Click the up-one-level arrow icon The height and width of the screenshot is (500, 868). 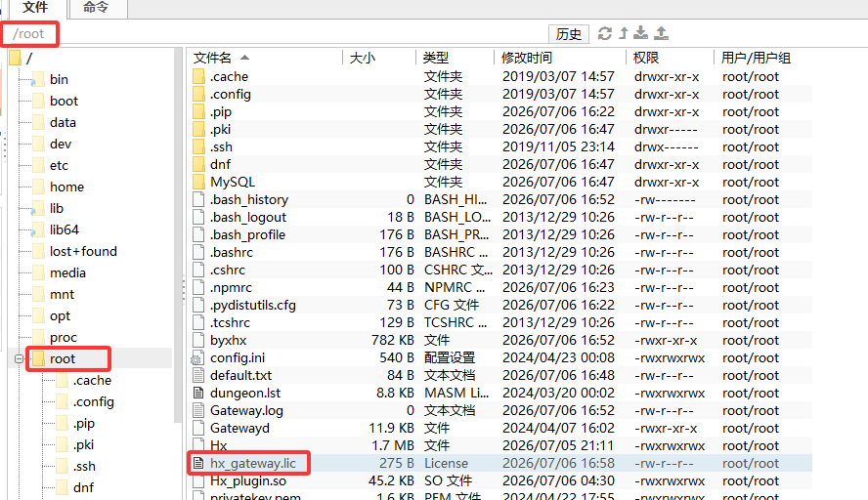pyautogui.click(x=624, y=34)
